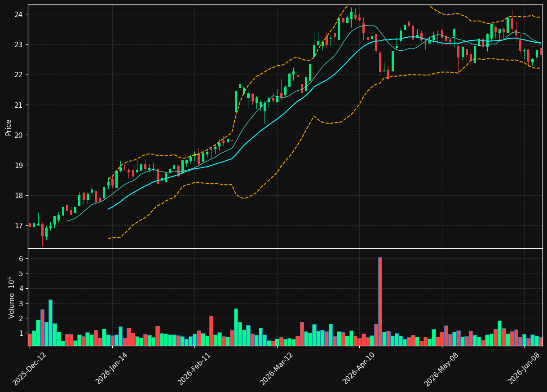
Task: Click the price tick label 22
Action: pos(18,75)
